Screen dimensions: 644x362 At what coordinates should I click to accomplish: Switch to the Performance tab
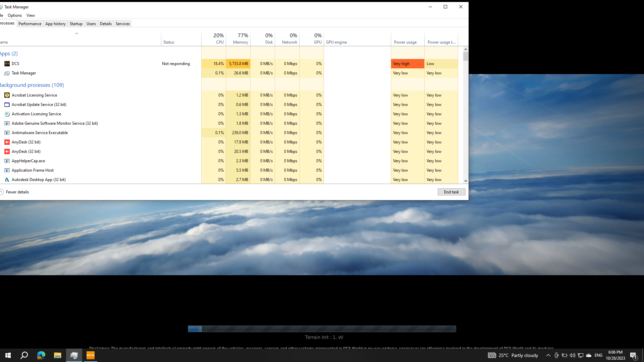[x=30, y=24]
